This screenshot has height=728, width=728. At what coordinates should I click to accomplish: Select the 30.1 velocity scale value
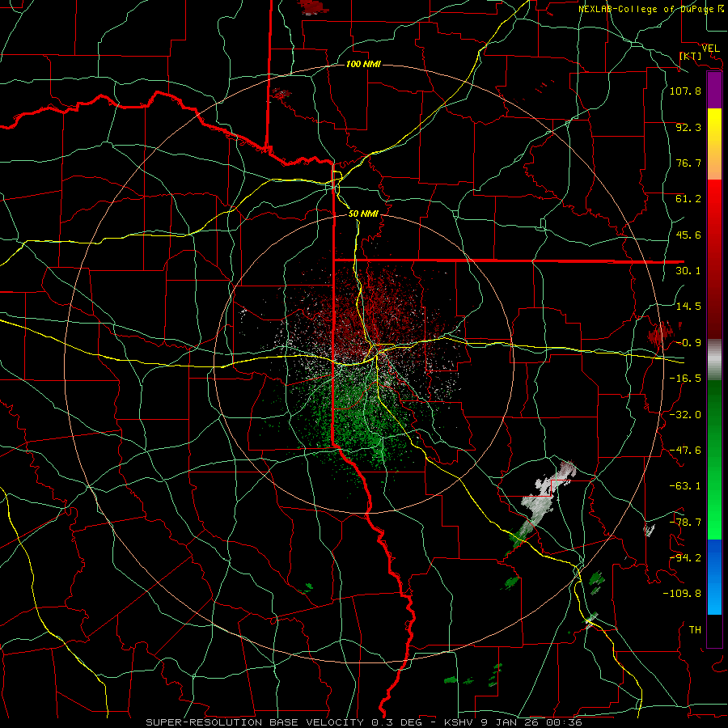pos(688,271)
